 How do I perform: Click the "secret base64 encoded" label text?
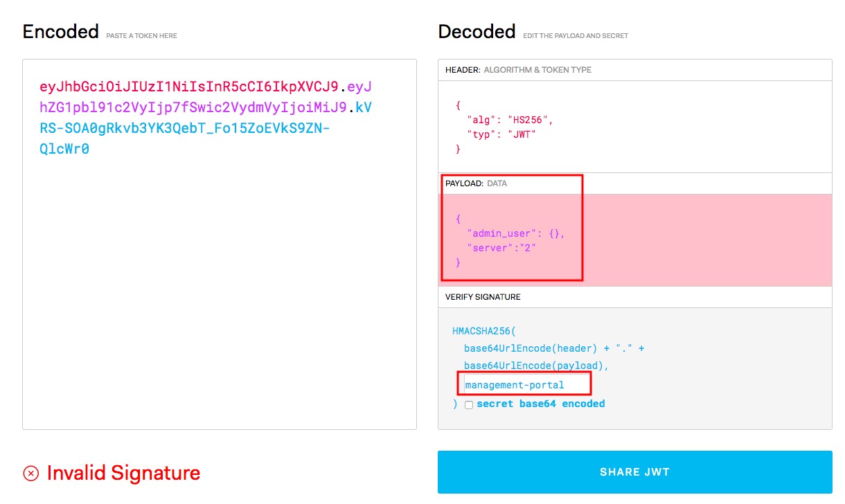[x=540, y=404]
